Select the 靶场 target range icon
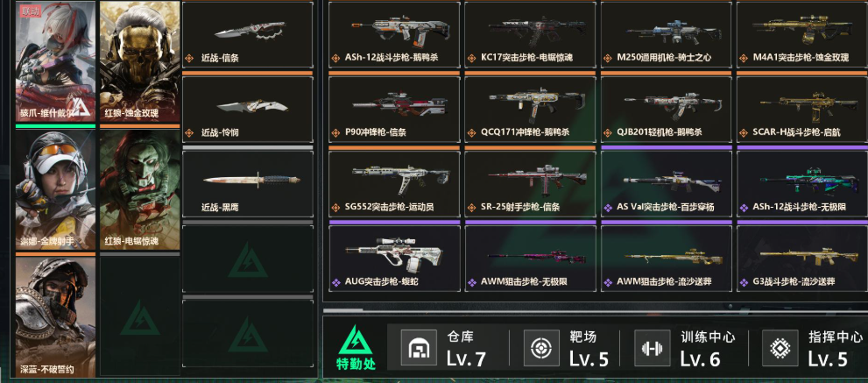 pyautogui.click(x=541, y=348)
